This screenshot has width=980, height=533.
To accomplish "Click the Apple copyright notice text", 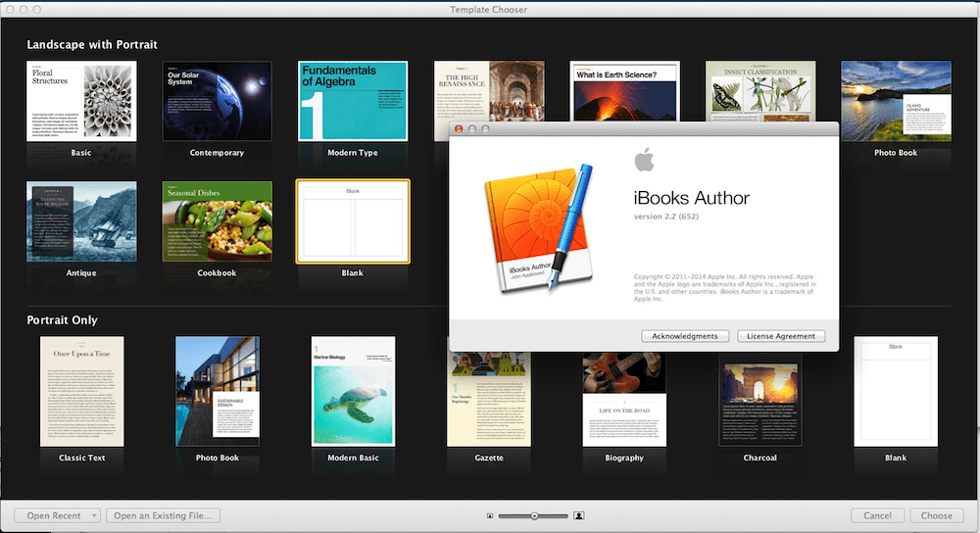I will (x=724, y=287).
